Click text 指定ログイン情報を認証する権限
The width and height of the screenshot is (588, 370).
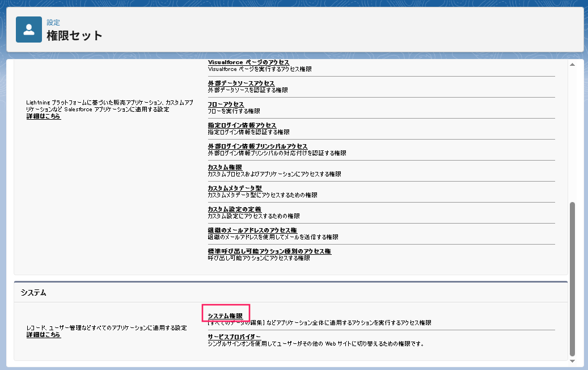pyautogui.click(x=248, y=132)
